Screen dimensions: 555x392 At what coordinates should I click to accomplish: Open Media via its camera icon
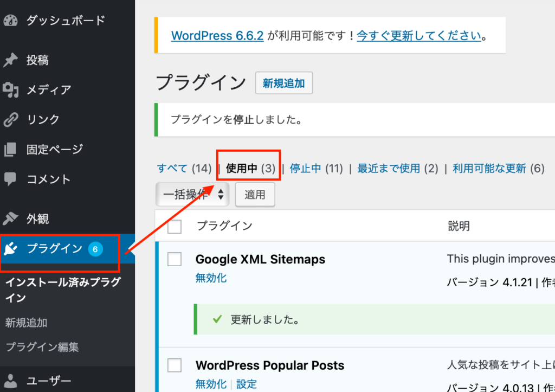[x=11, y=90]
